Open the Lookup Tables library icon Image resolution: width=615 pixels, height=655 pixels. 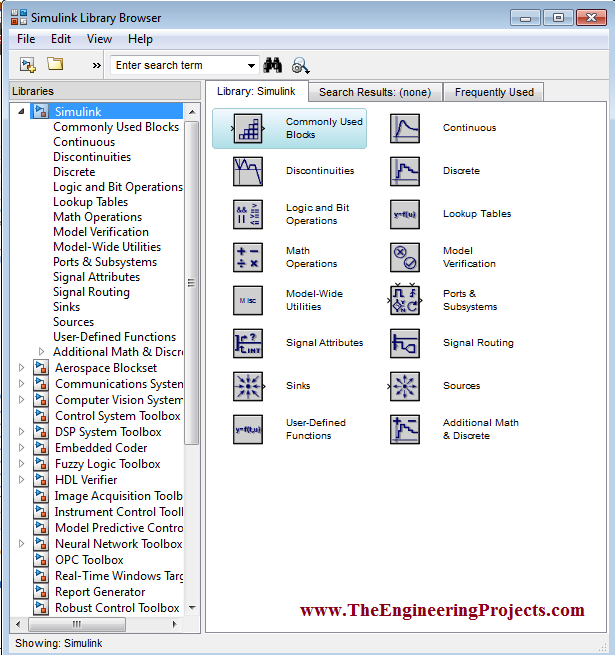click(405, 214)
